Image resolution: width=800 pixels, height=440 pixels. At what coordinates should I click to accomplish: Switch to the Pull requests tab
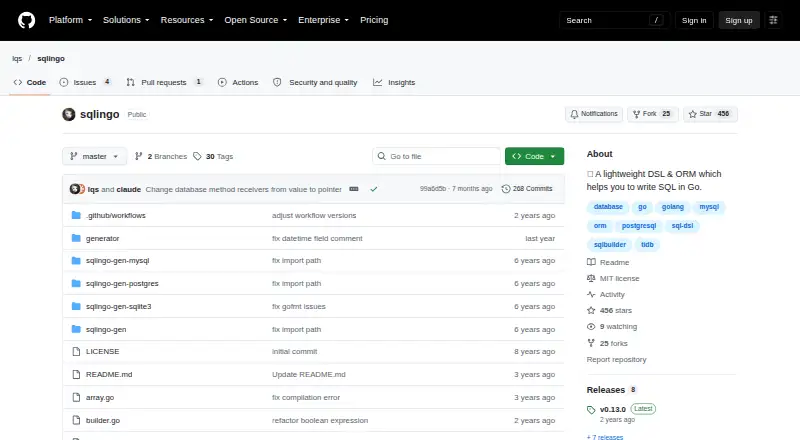(x=164, y=82)
